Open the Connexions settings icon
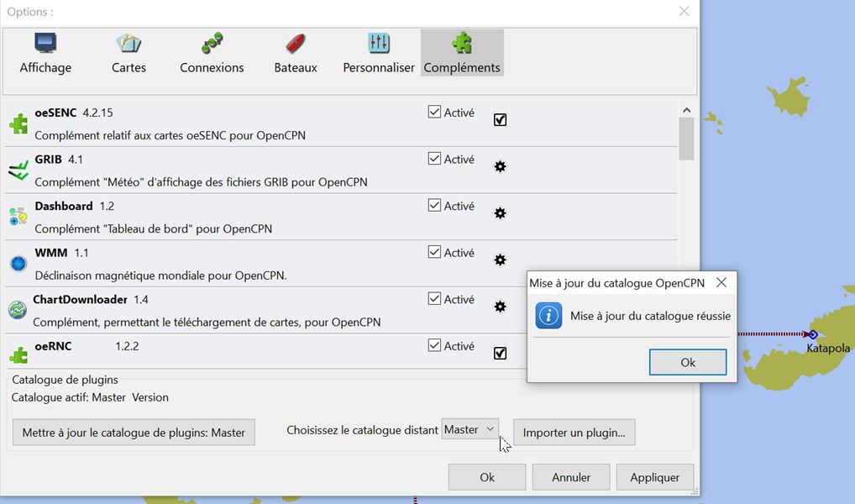The width and height of the screenshot is (855, 504). [212, 44]
